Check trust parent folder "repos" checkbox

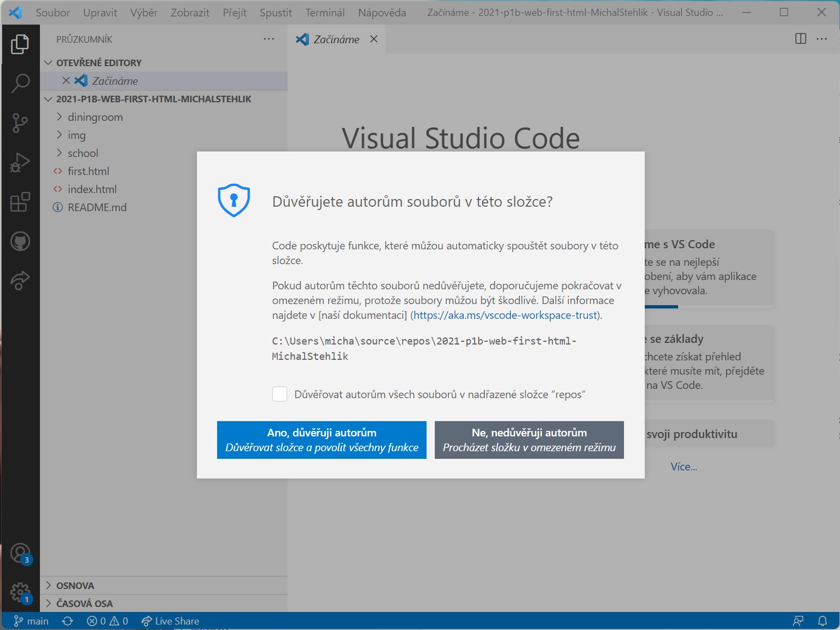(x=279, y=394)
